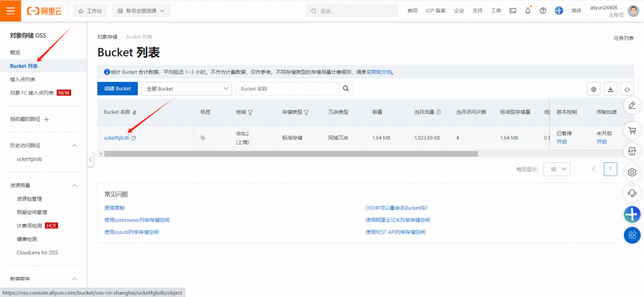
Task: Open the orange hamburger menu
Action: [10, 11]
